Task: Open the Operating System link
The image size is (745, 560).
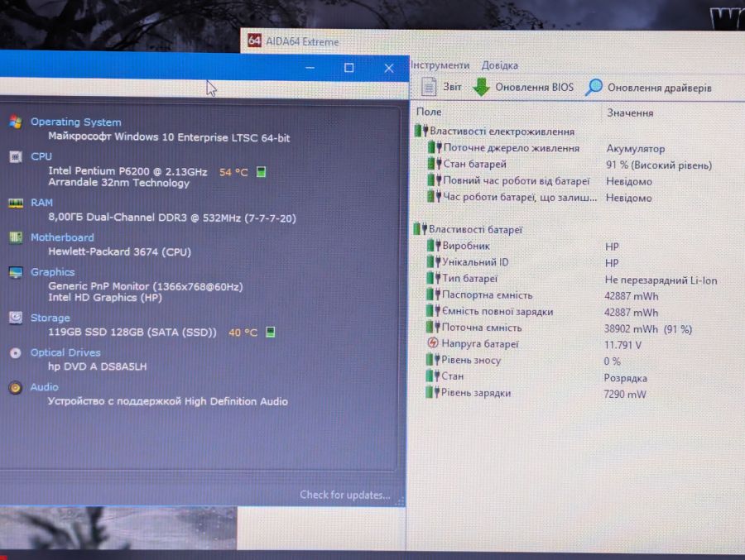Action: coord(76,122)
